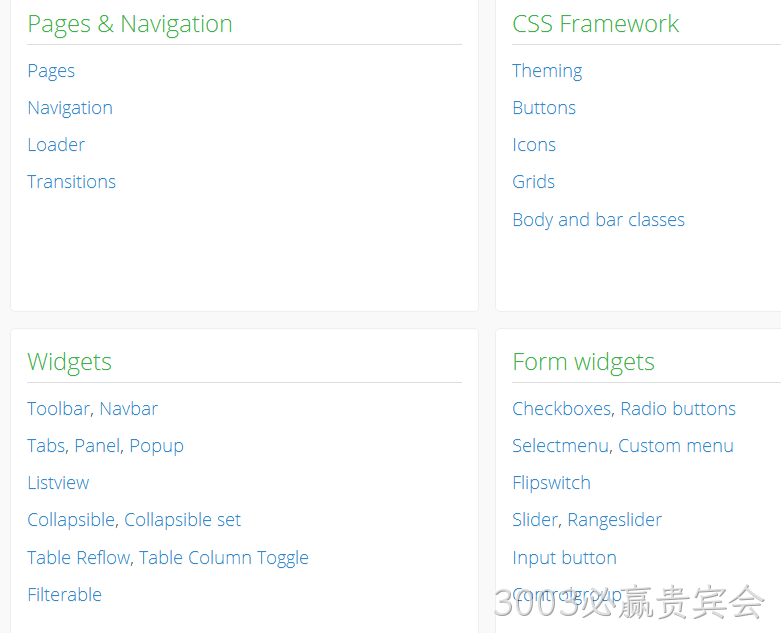
Task: Select the Widgets section heading
Action: point(69,362)
